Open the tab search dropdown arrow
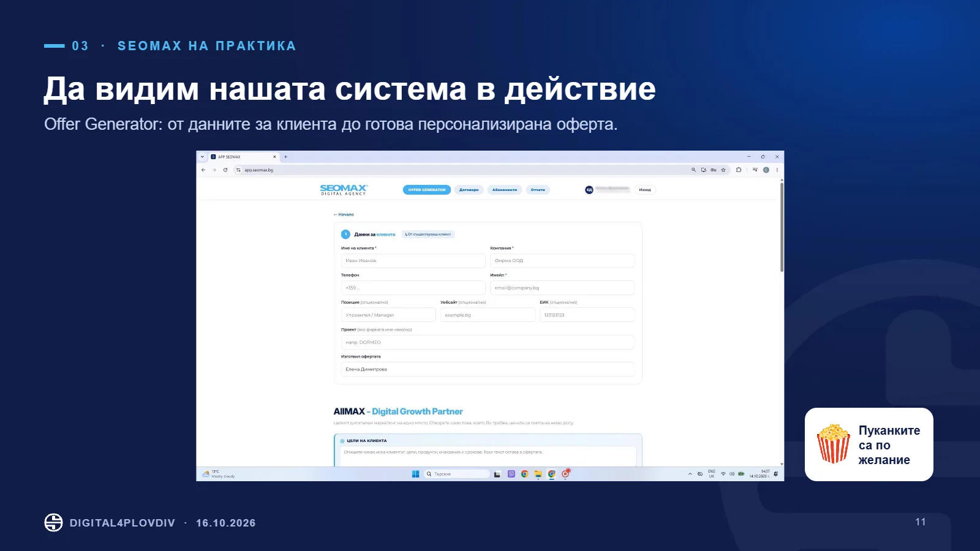 [203, 157]
